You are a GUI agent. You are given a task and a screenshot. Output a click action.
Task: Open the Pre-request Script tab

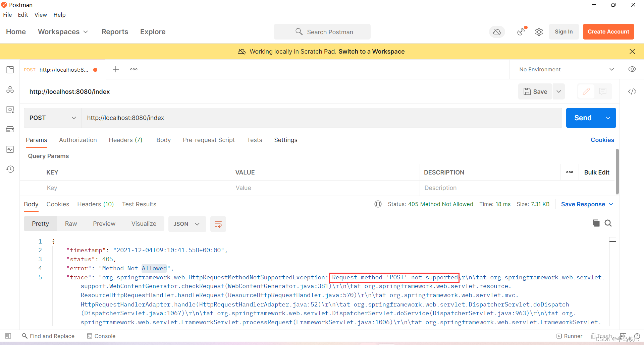pos(209,140)
